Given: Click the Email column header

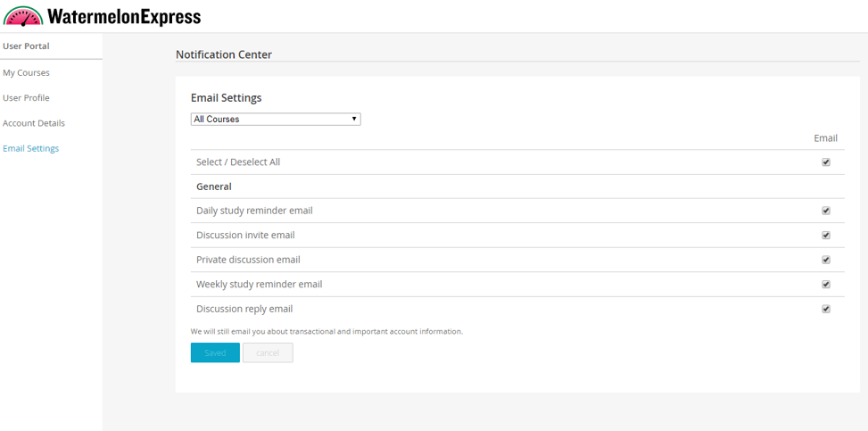Looking at the screenshot, I should click(x=826, y=138).
